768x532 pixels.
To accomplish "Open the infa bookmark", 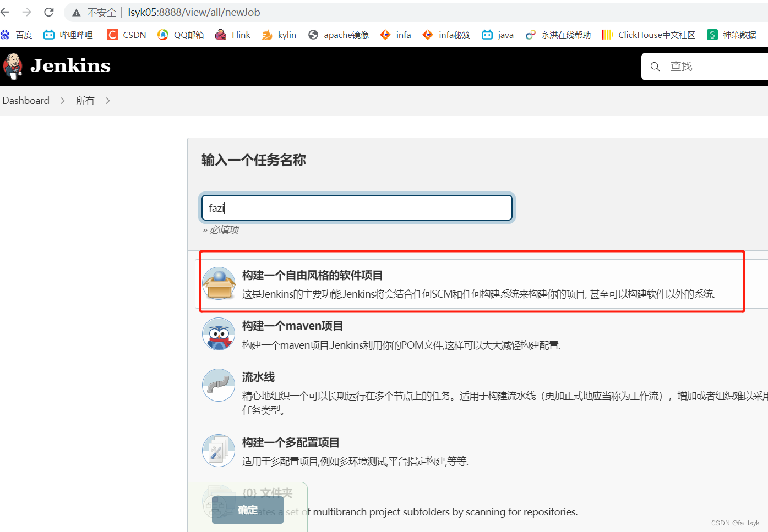I will click(x=396, y=35).
